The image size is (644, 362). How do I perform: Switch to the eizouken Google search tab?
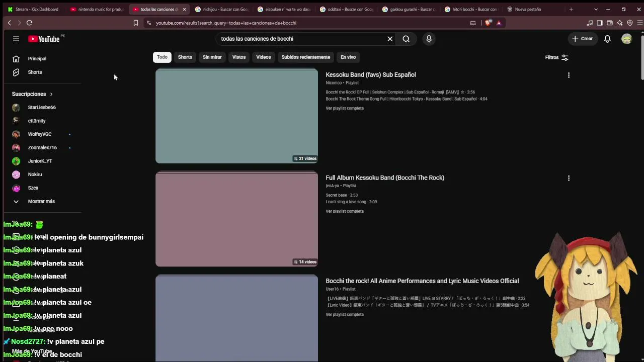pyautogui.click(x=285, y=9)
